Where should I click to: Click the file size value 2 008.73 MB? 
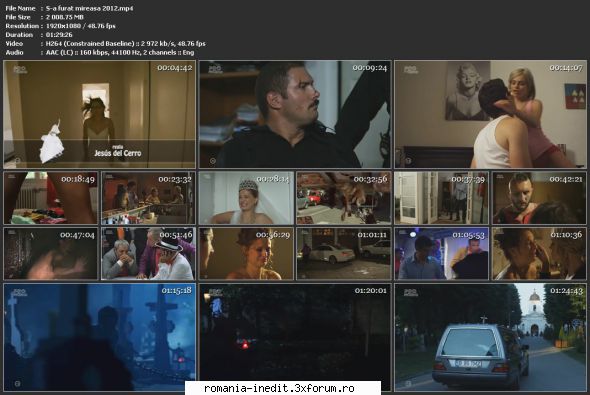coord(65,17)
